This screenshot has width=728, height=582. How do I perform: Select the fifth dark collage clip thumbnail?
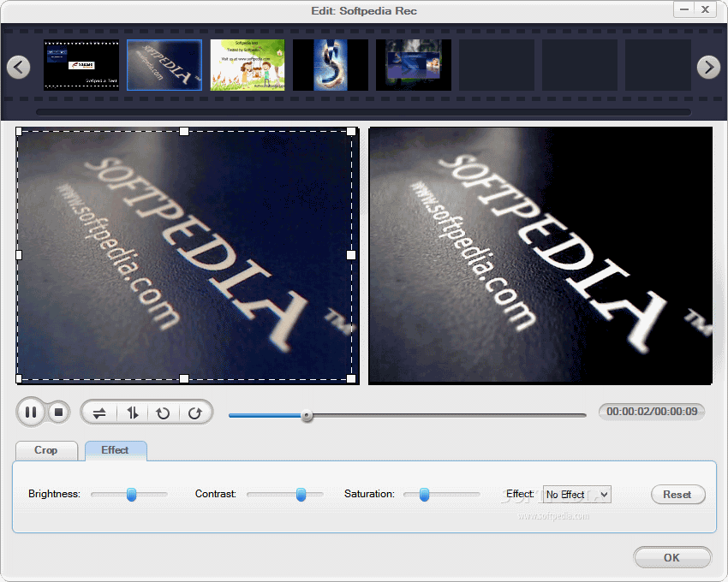coord(414,65)
